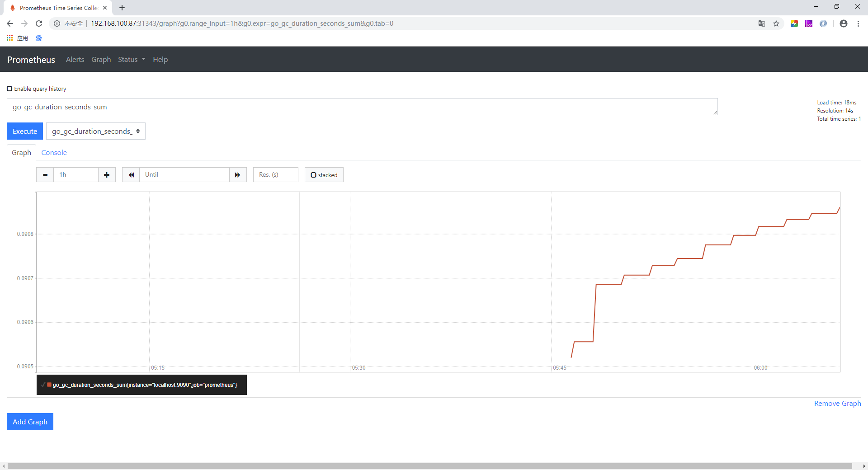The height and width of the screenshot is (470, 868).
Task: Focus the expression query input
Action: tap(362, 107)
